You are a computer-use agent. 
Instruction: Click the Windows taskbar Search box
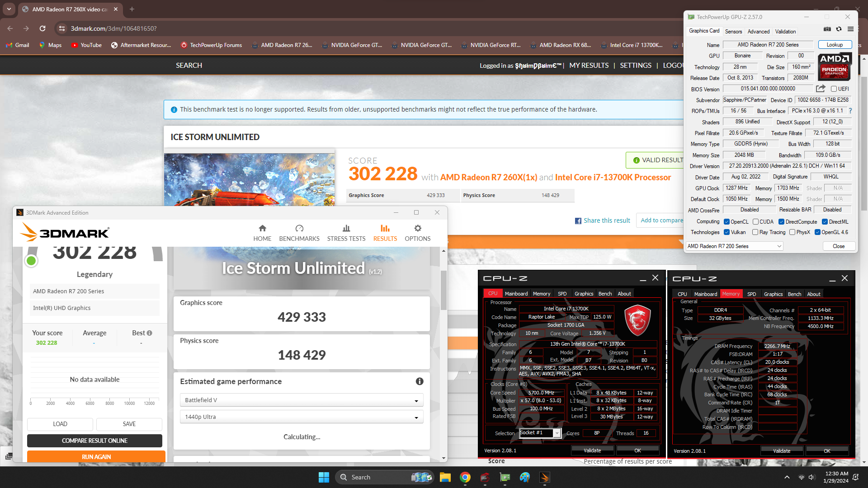click(x=385, y=477)
